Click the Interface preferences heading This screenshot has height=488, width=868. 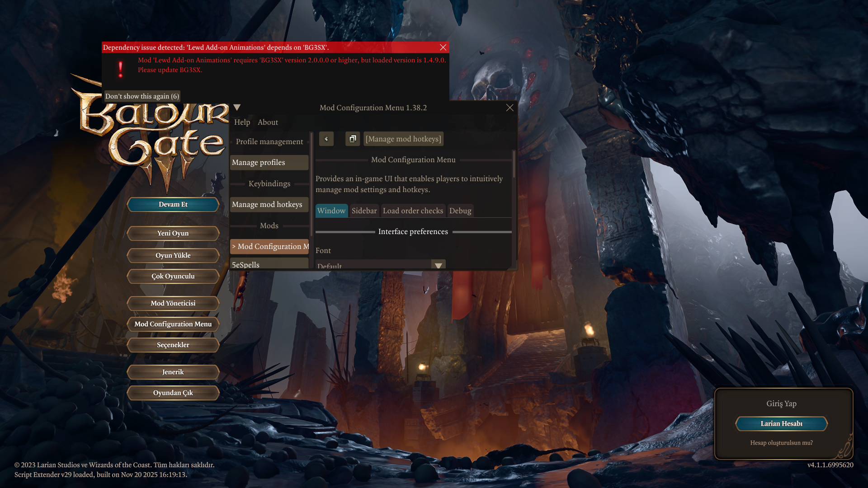tap(413, 231)
